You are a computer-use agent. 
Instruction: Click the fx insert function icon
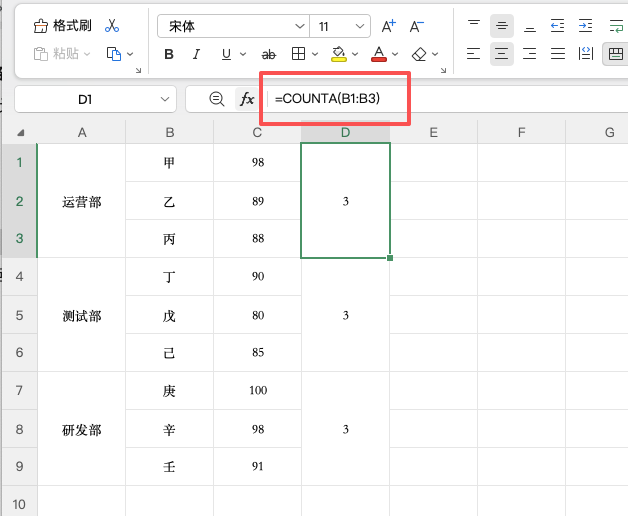(x=247, y=99)
